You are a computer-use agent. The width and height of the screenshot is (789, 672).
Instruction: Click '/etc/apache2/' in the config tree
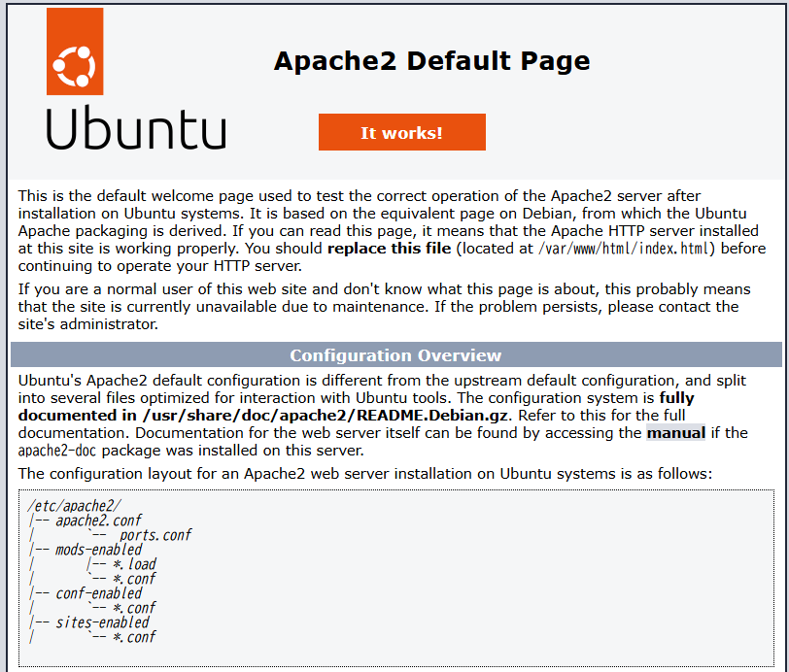[x=74, y=506]
